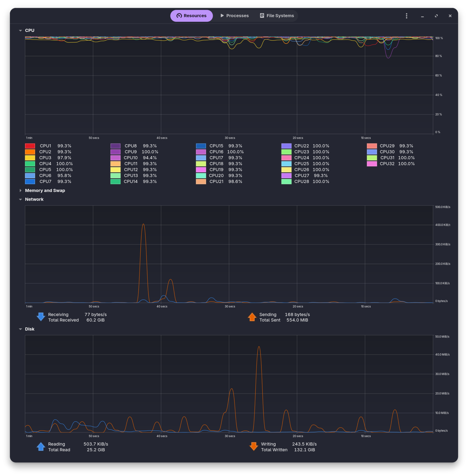Click the CPU12 color swatch

116,170
